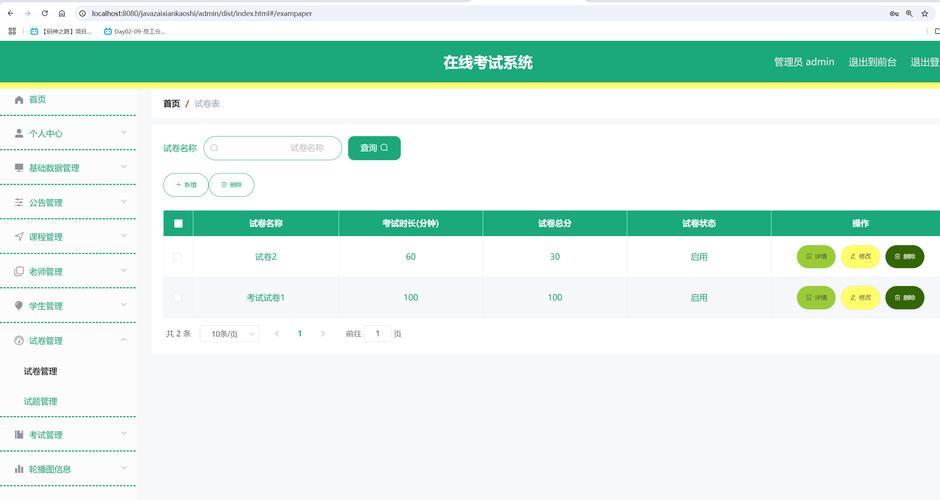Click 管理员 admin in the header
This screenshot has width=940, height=500.
(804, 62)
